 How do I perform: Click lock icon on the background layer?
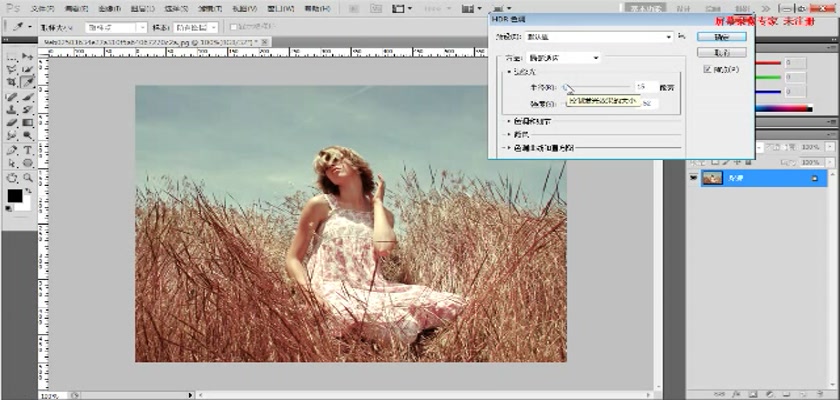coord(815,179)
